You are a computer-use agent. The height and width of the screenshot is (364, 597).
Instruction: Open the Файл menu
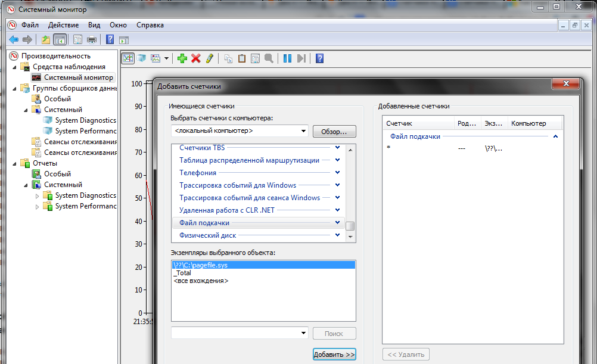(x=30, y=25)
